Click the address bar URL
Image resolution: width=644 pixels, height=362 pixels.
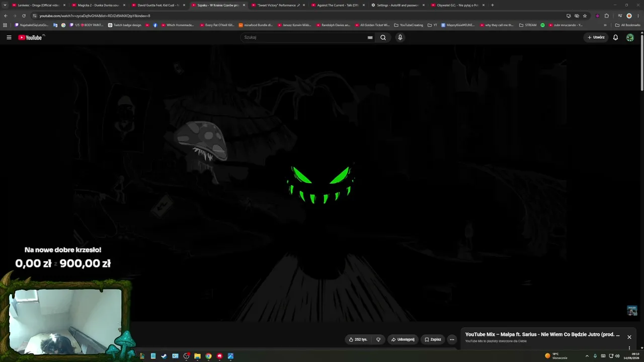pos(95,16)
